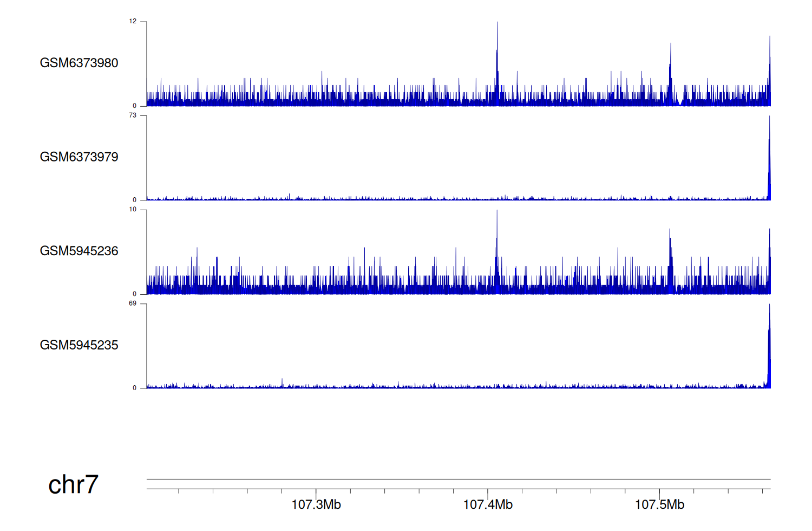Select the y-axis maximum value 10

click(133, 210)
